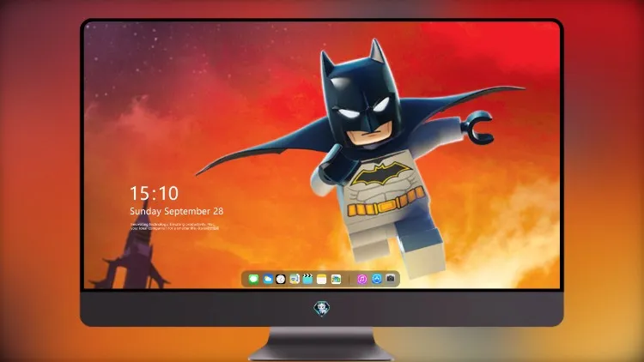Click the Sunday September 28 date
This screenshot has height=362, width=644.
click(x=177, y=211)
